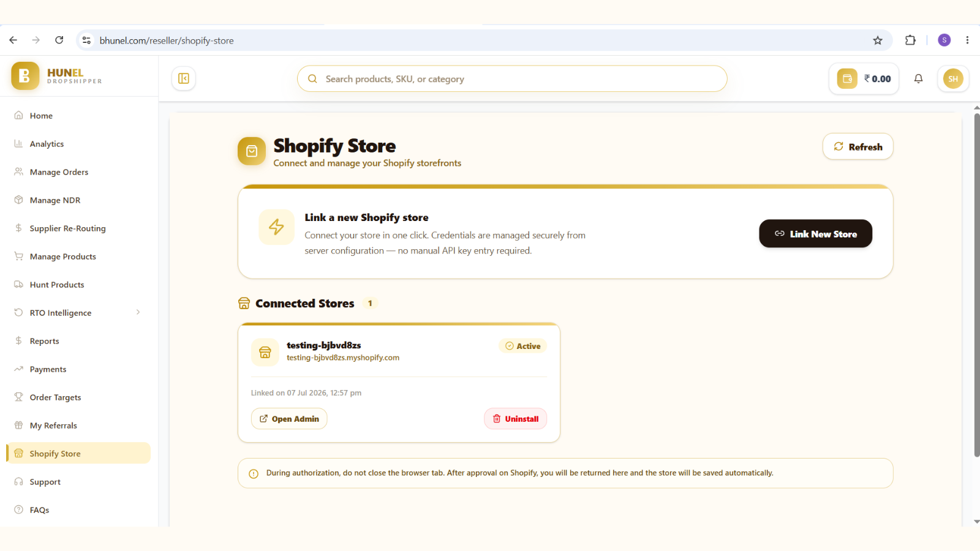Go to Payments page
The height and width of the screenshot is (551, 980).
coord(78,369)
